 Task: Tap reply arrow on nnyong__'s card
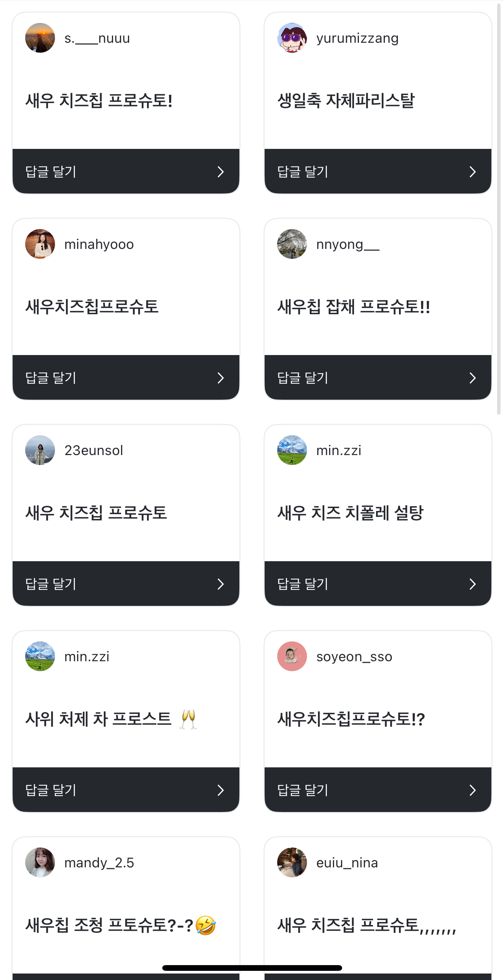(472, 378)
